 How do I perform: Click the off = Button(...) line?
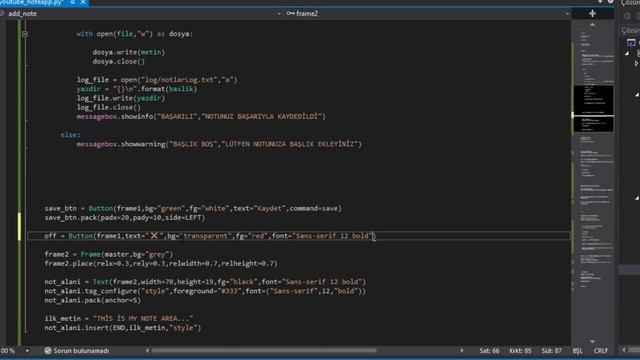(x=209, y=236)
